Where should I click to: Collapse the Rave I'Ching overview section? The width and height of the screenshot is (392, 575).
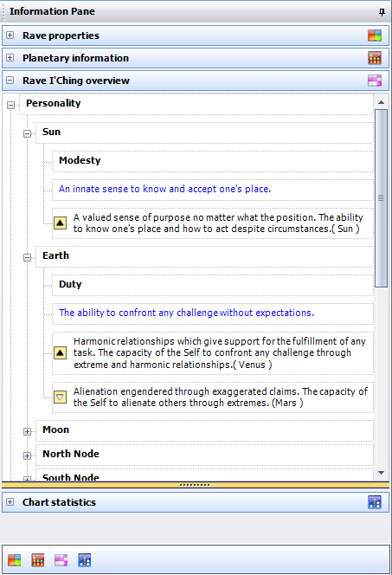pyautogui.click(x=10, y=80)
